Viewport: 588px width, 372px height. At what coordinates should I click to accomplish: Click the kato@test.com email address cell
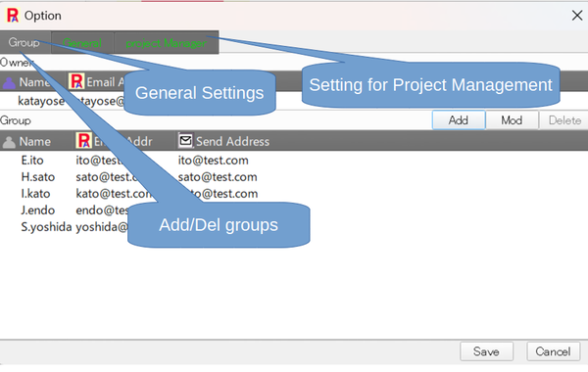click(114, 194)
